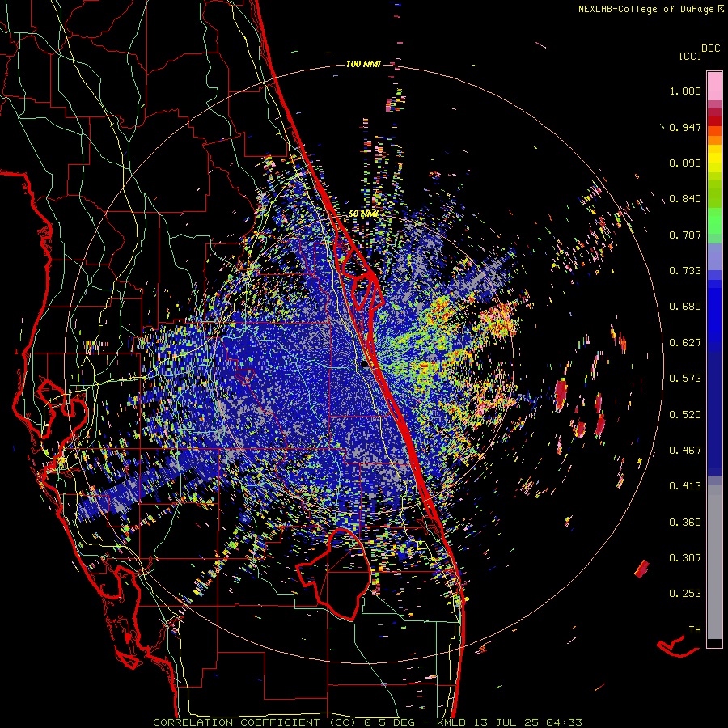
Task: Select the 0.360 legend value
Action: [685, 522]
